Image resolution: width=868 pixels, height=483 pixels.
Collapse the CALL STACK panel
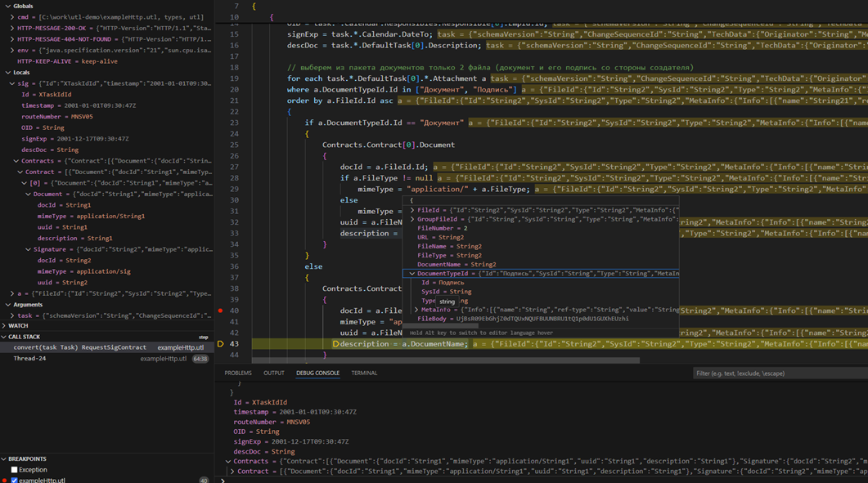pyautogui.click(x=4, y=337)
